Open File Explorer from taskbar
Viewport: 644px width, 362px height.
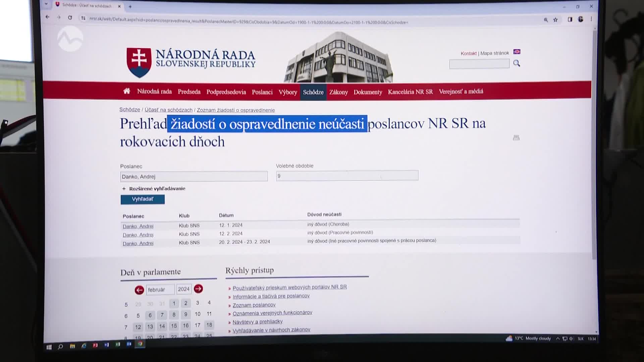72,346
